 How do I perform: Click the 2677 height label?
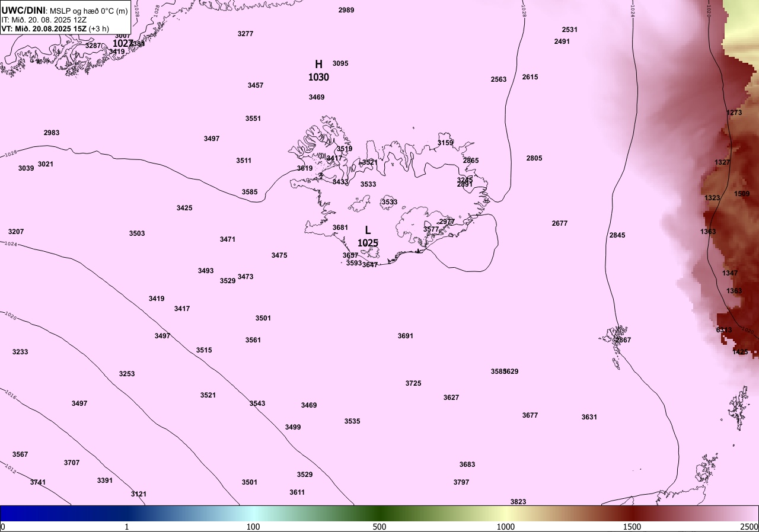(x=560, y=223)
